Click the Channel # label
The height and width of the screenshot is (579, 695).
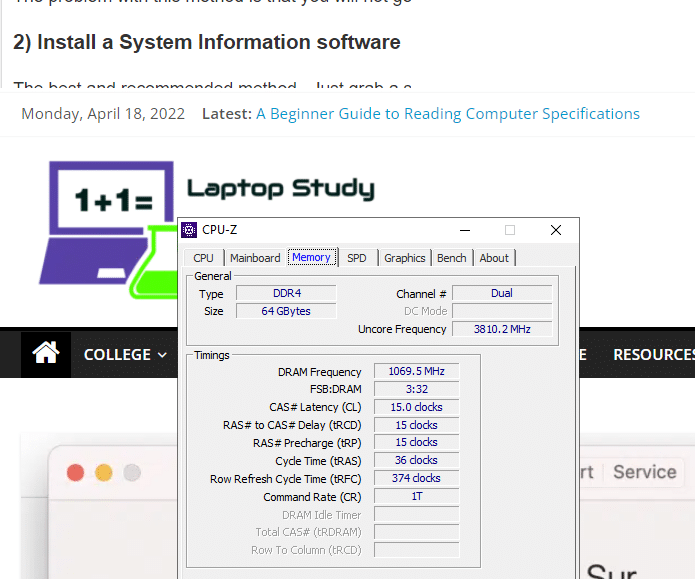tap(421, 294)
